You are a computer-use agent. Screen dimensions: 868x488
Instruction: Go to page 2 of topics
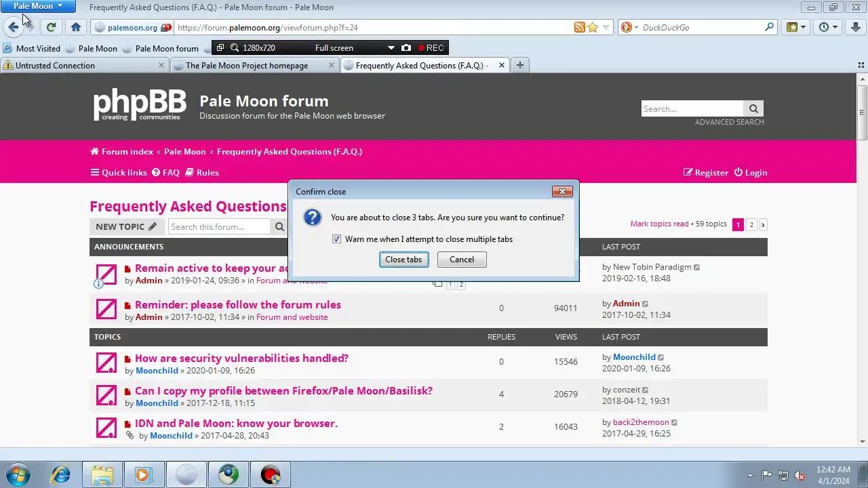point(751,224)
